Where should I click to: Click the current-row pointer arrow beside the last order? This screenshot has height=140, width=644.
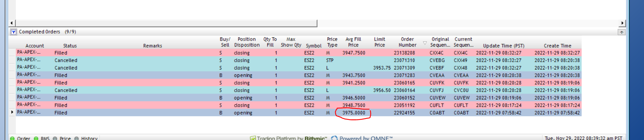coord(12,112)
